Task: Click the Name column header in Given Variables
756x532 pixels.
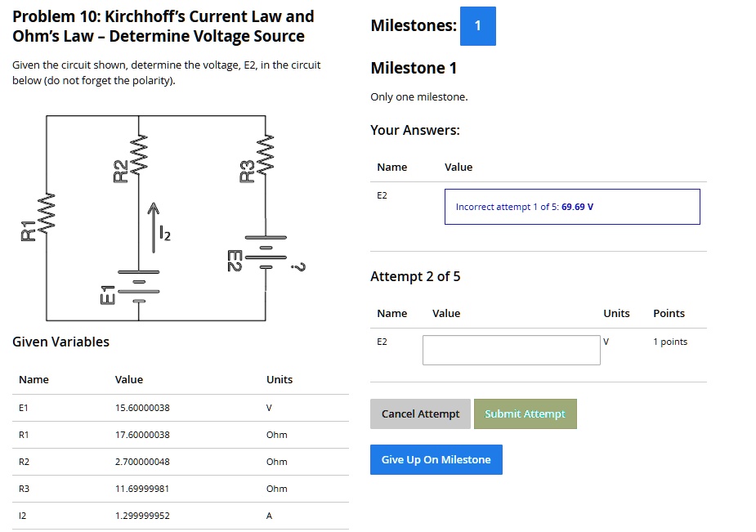Action: point(33,379)
